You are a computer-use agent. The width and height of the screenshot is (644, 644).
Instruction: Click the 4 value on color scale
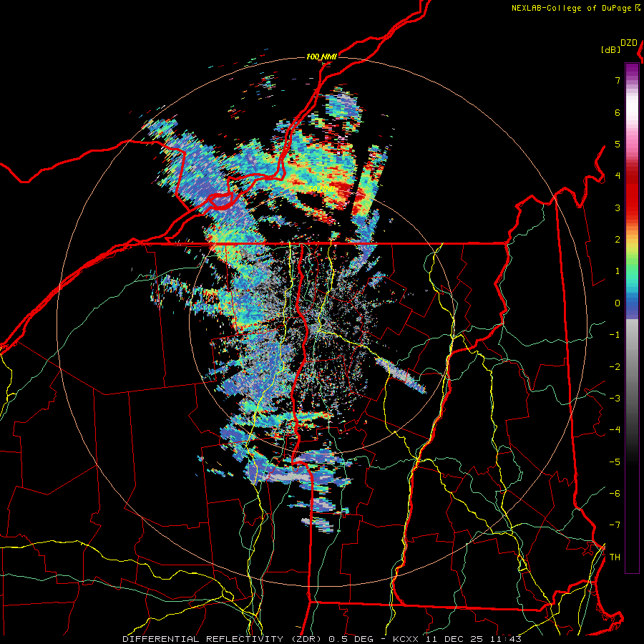tap(618, 176)
